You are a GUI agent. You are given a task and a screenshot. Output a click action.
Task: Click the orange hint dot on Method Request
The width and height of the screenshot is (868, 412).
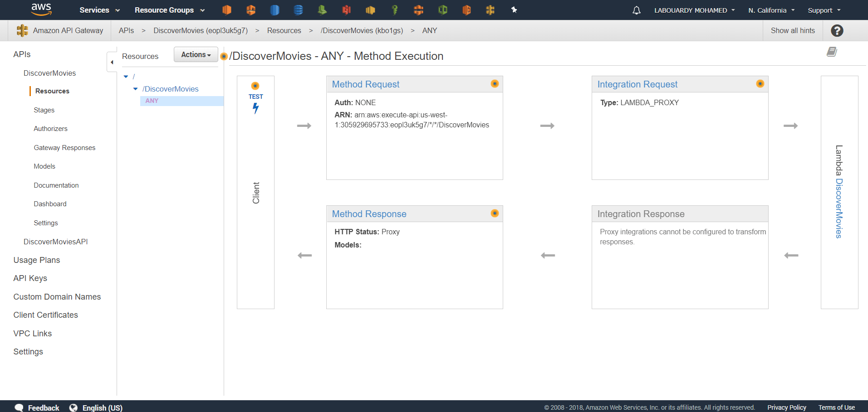tap(495, 83)
